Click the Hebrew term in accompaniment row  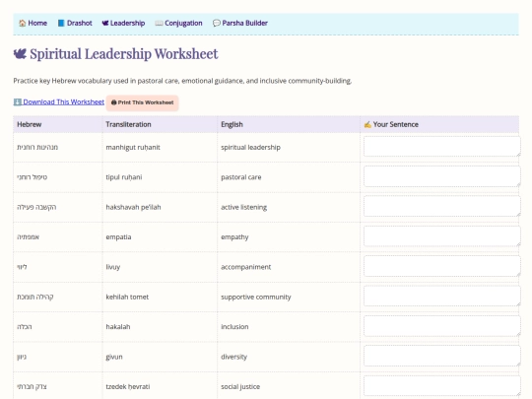point(22,267)
